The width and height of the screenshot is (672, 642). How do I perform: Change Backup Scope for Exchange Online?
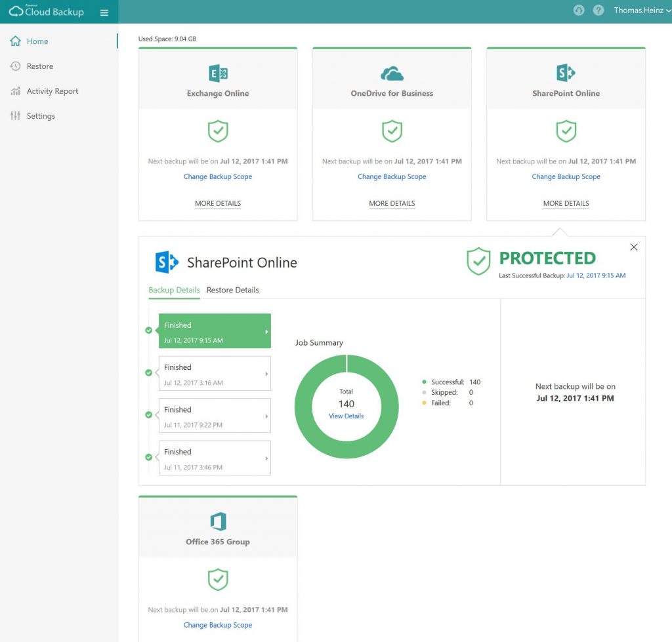[218, 176]
